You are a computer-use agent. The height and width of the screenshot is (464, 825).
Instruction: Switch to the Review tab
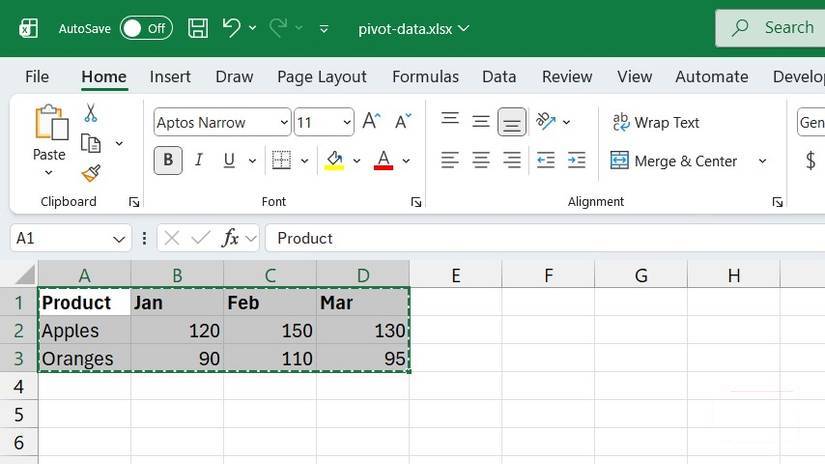[567, 77]
